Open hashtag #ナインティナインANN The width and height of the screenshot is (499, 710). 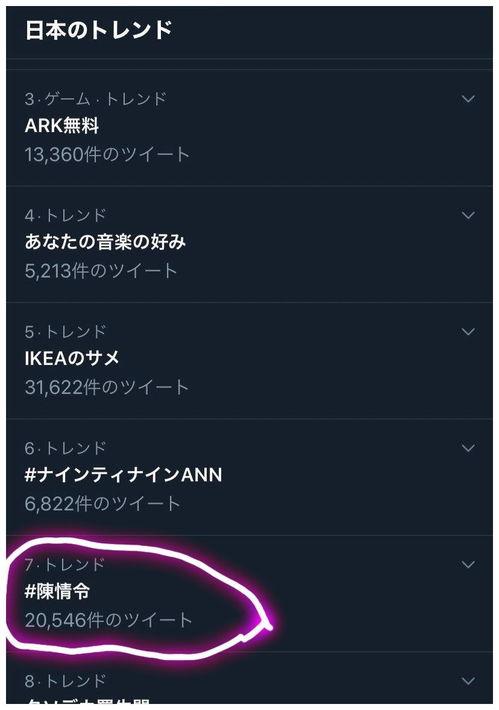pos(123,475)
